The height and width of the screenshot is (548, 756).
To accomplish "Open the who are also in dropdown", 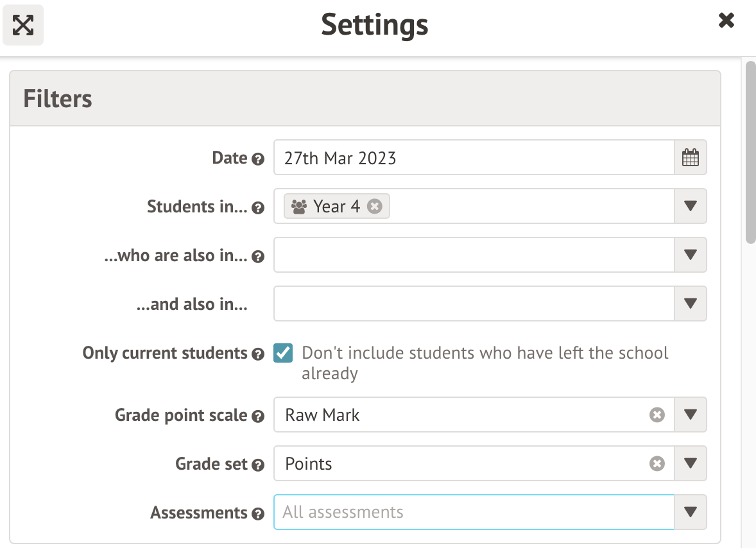I will 691,255.
